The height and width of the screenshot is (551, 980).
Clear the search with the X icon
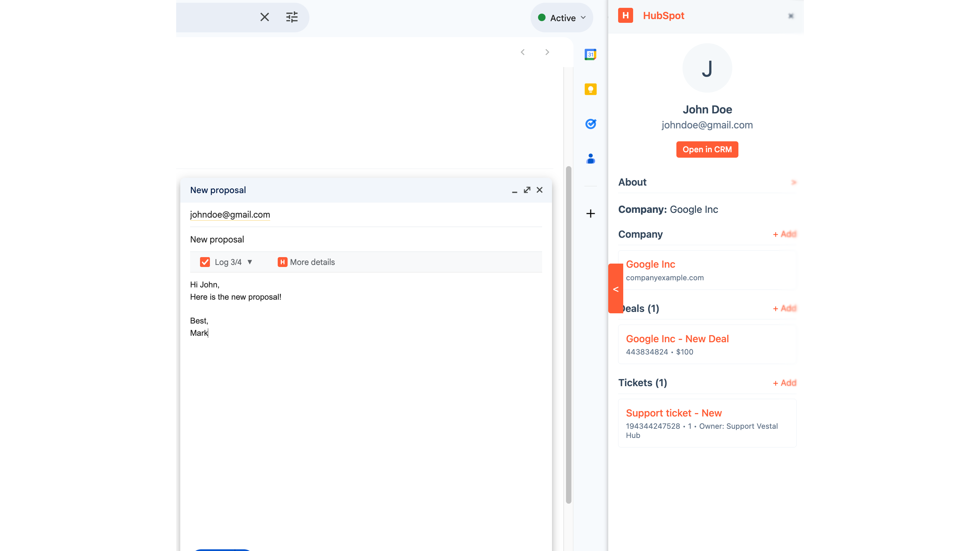[x=265, y=17]
